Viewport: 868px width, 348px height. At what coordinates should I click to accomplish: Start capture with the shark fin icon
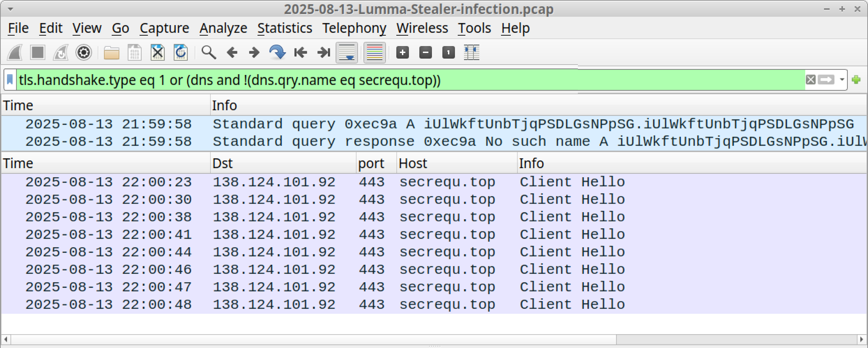coord(15,52)
